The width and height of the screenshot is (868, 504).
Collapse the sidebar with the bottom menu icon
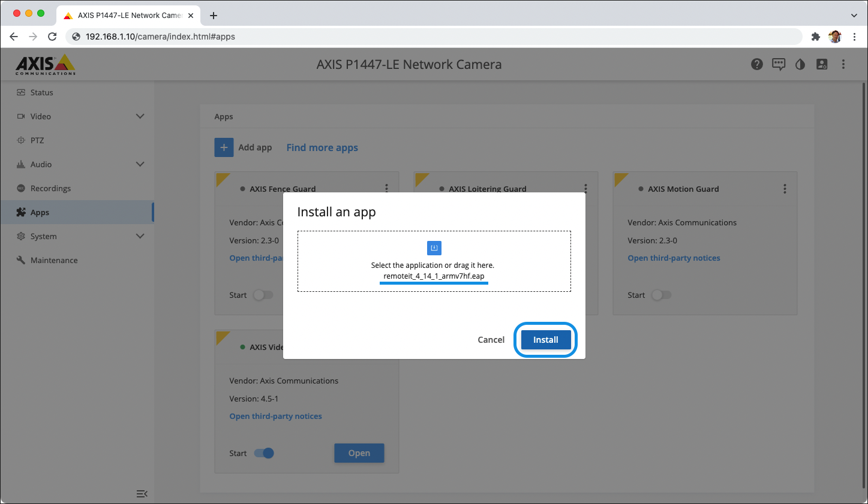pyautogui.click(x=142, y=494)
